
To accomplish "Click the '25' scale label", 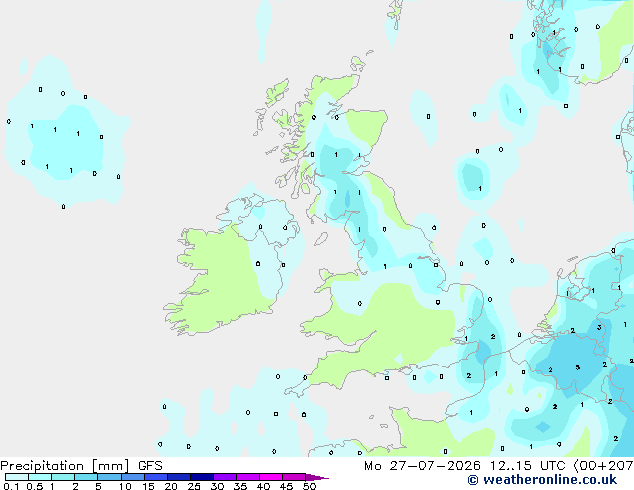I will [194, 486].
